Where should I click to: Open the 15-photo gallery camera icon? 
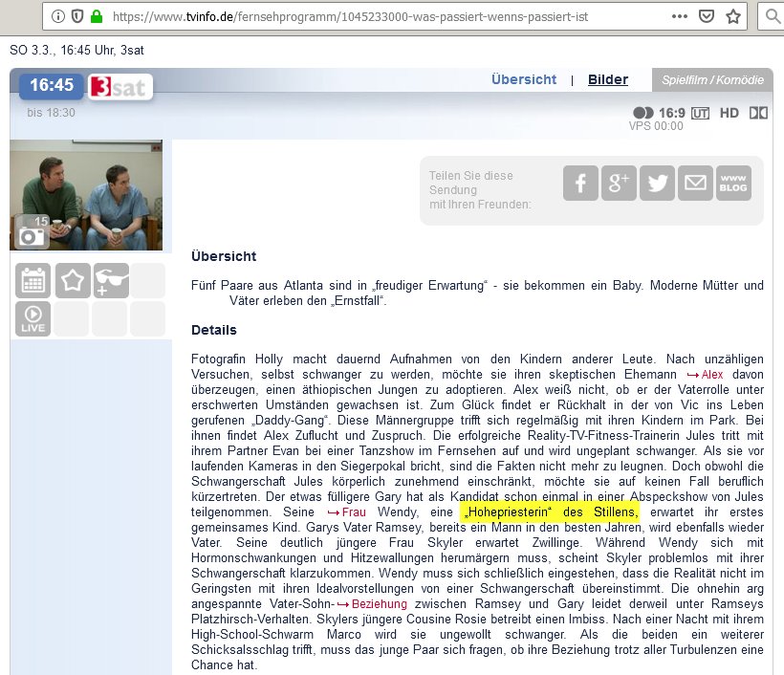33,232
